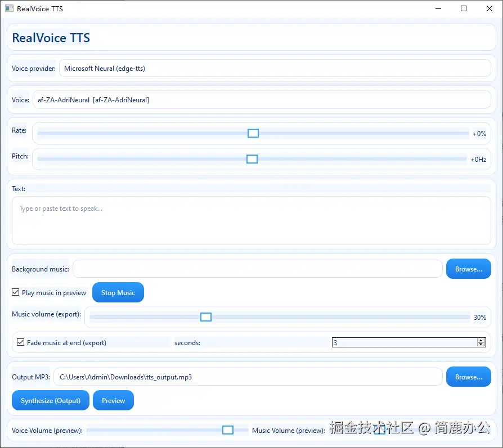Browse for a background music file
This screenshot has height=448, width=503.
coord(468,269)
